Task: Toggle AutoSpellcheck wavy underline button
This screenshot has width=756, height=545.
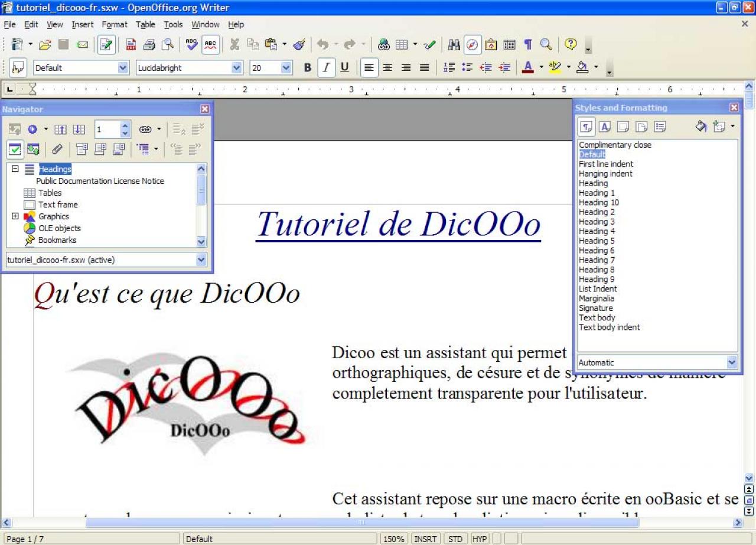Action: (210, 44)
